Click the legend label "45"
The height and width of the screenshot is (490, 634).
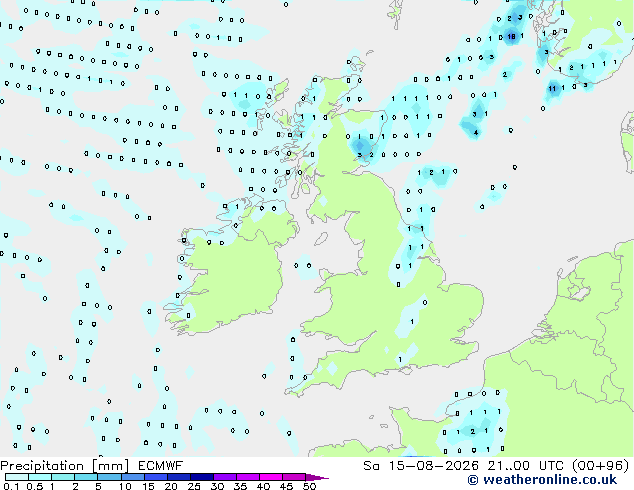coord(286,486)
